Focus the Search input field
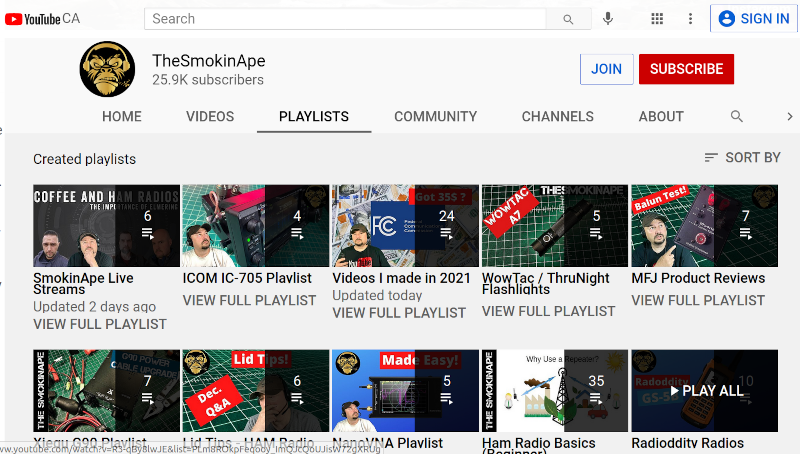Viewport: 800px width, 454px height. (x=345, y=19)
